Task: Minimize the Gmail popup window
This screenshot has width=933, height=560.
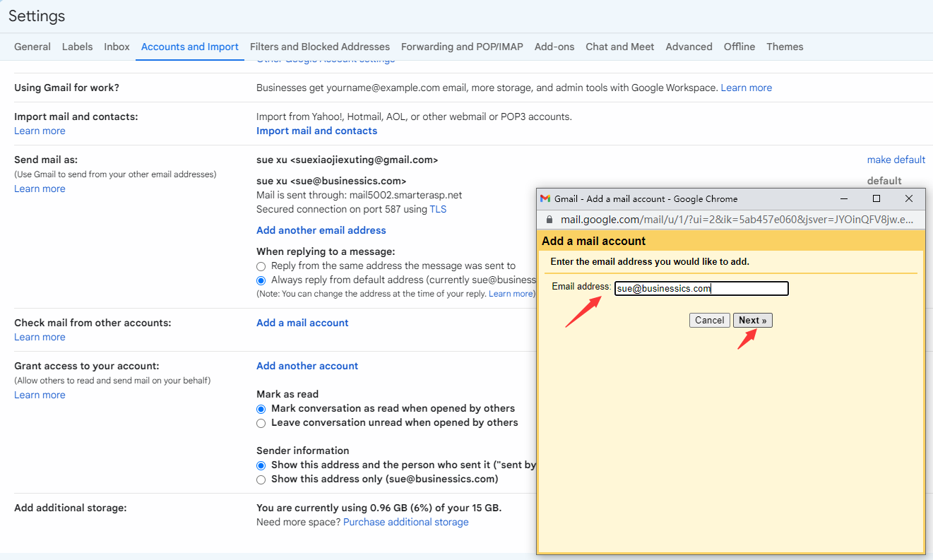Action: pyautogui.click(x=844, y=199)
